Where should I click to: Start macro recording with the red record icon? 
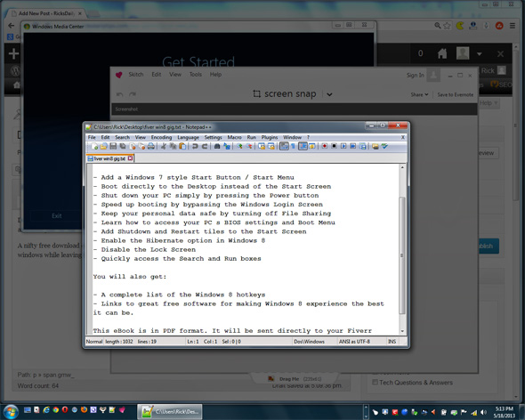(x=325, y=146)
